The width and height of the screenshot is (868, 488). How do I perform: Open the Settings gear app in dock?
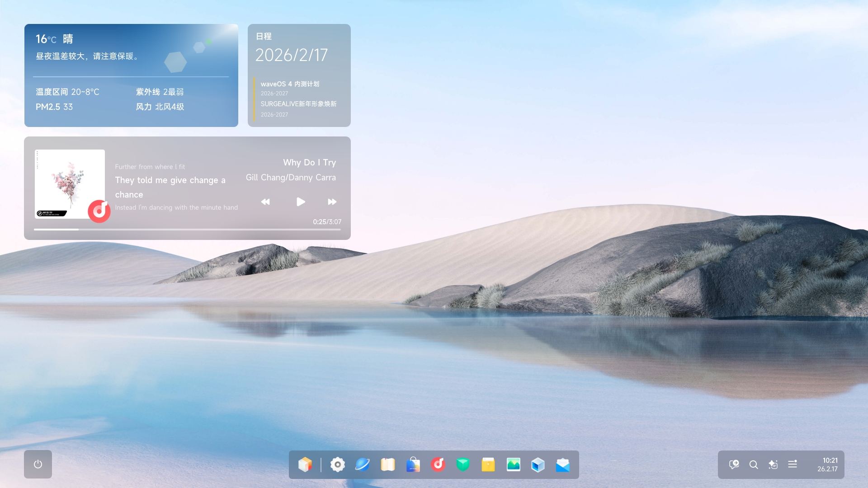337,465
